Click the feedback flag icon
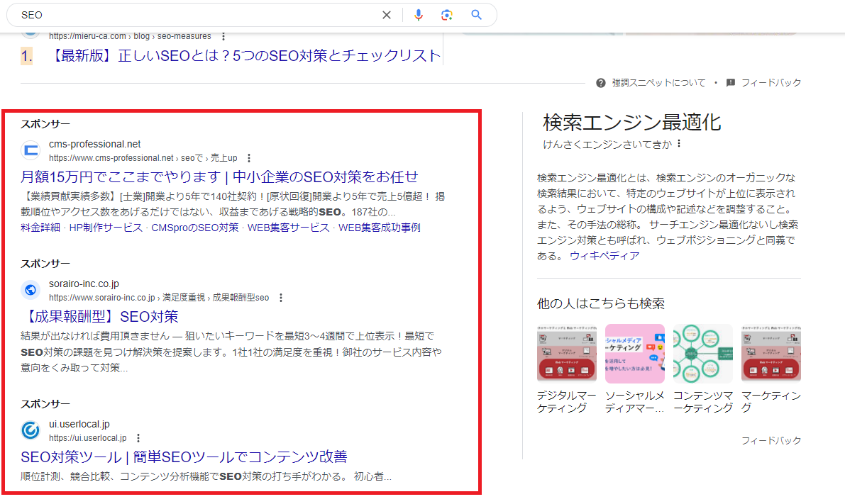This screenshot has height=504, width=845. 731,83
